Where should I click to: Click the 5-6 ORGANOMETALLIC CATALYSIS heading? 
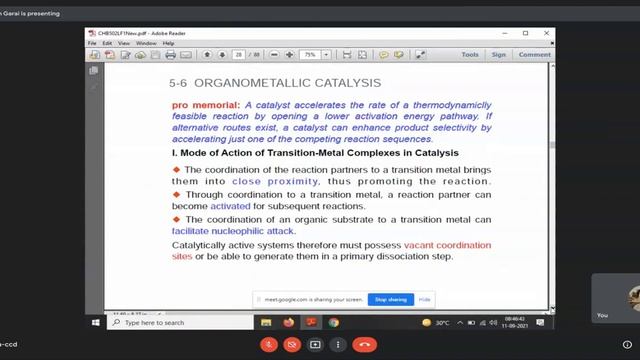click(x=275, y=83)
